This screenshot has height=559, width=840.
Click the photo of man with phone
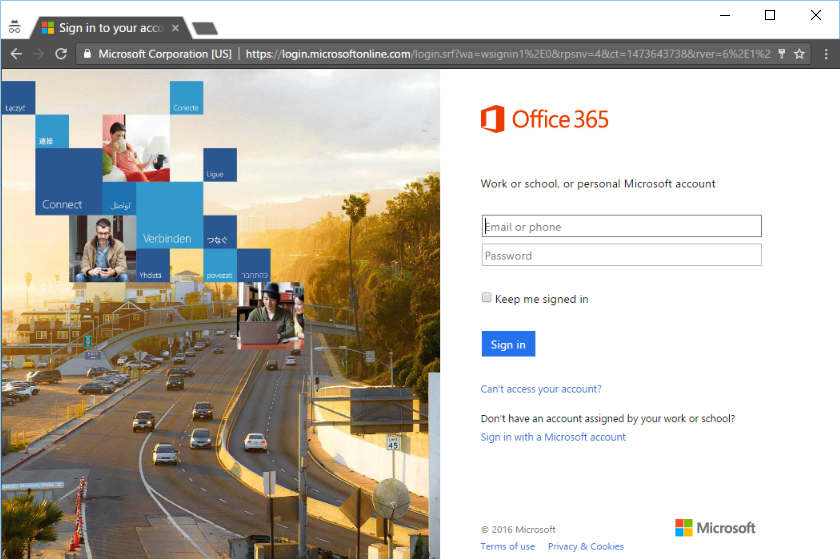click(x=103, y=249)
